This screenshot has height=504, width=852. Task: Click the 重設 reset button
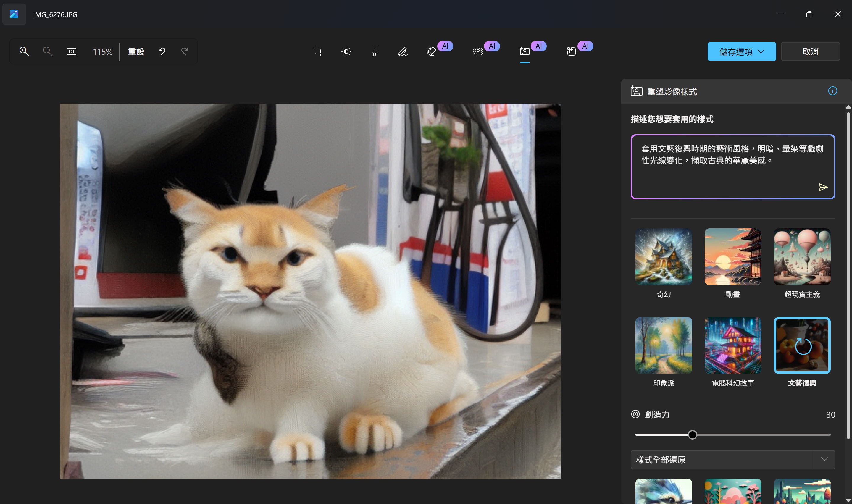pyautogui.click(x=136, y=52)
